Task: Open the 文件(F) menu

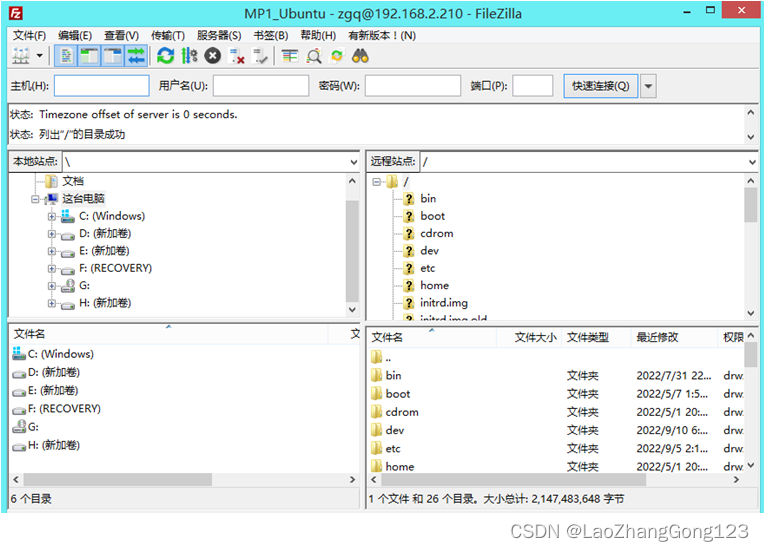Action: click(29, 36)
